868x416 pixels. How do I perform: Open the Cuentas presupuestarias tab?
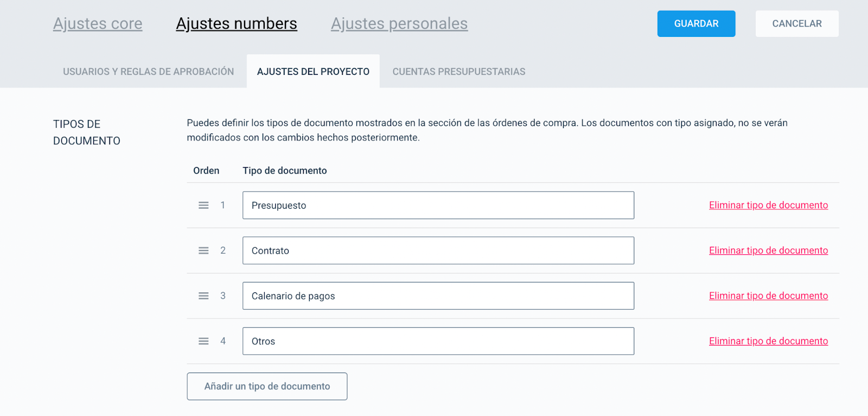(x=459, y=72)
